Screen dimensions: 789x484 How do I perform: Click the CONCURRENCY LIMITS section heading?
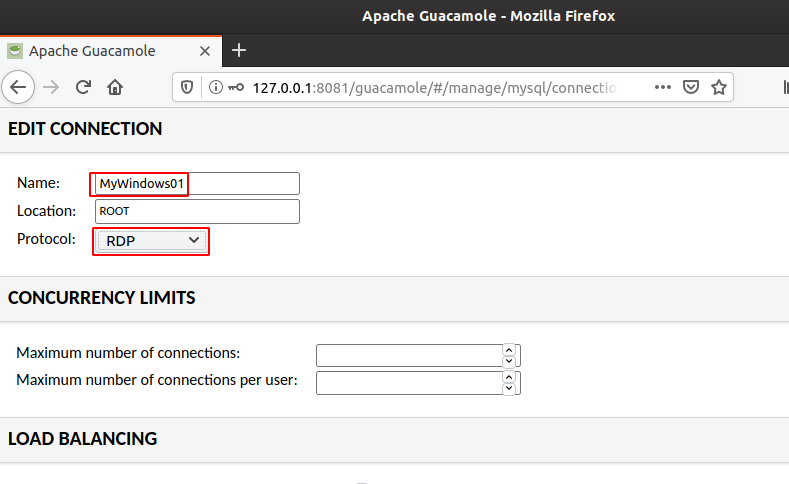[102, 298]
